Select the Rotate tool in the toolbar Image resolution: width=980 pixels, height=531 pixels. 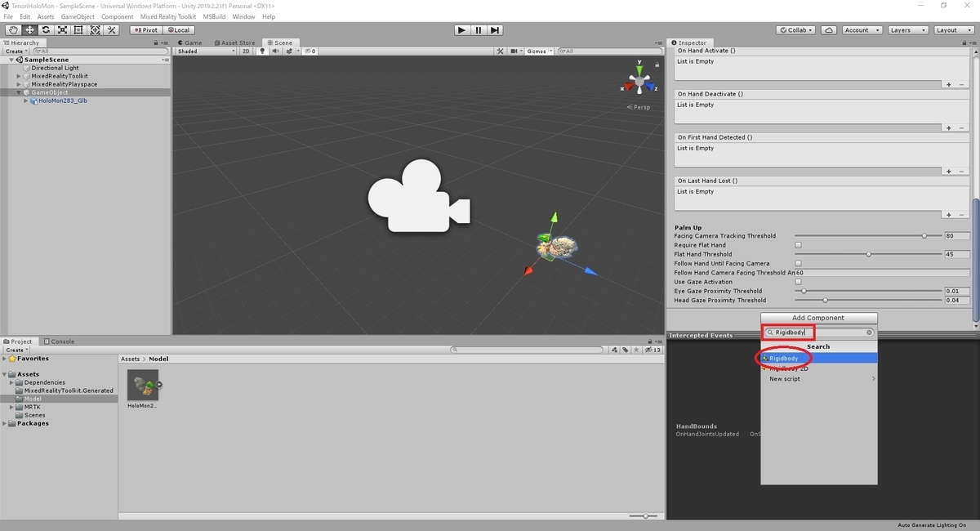(x=46, y=30)
